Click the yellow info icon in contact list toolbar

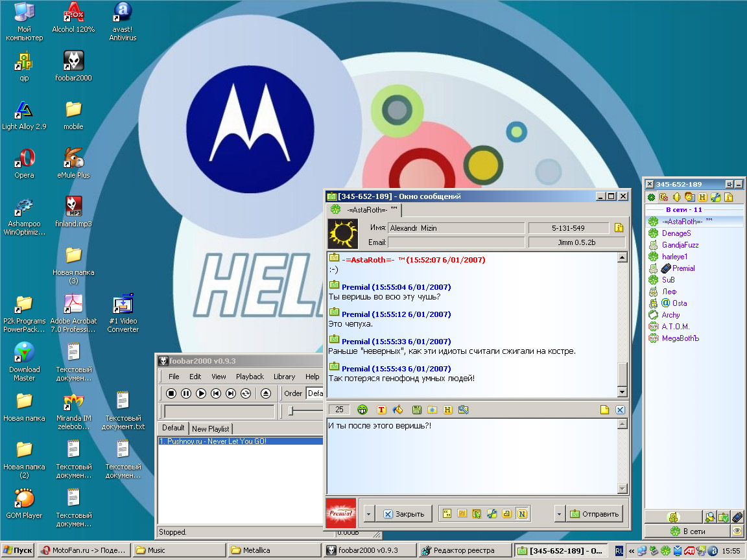[728, 196]
